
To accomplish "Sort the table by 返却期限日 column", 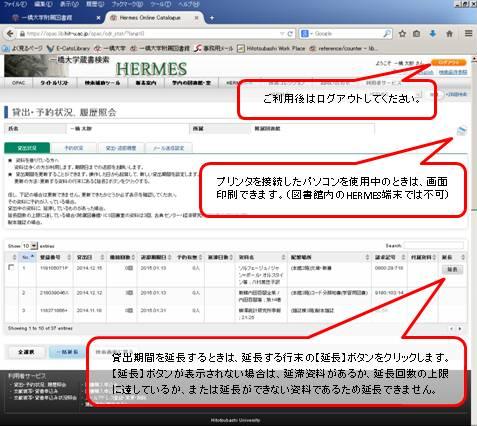I will [x=155, y=257].
